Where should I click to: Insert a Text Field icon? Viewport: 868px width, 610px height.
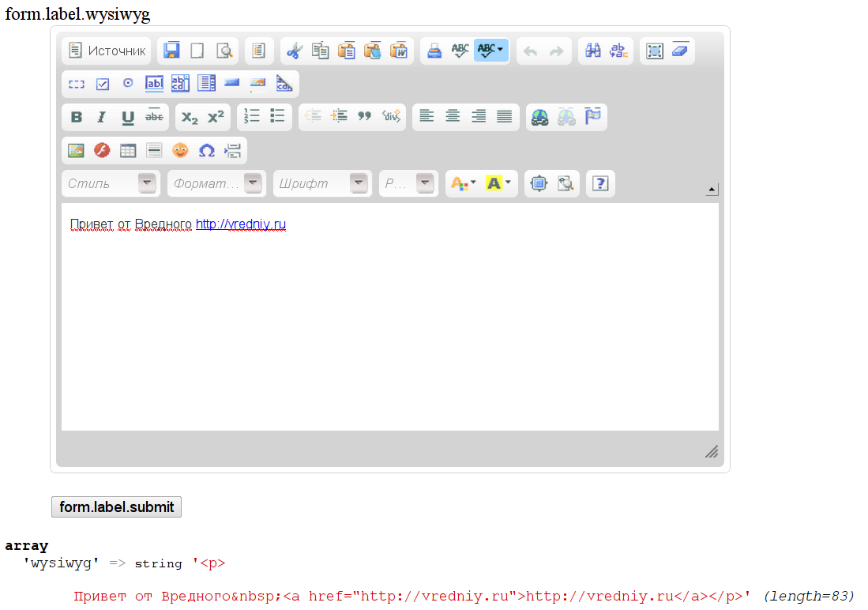[x=154, y=84]
